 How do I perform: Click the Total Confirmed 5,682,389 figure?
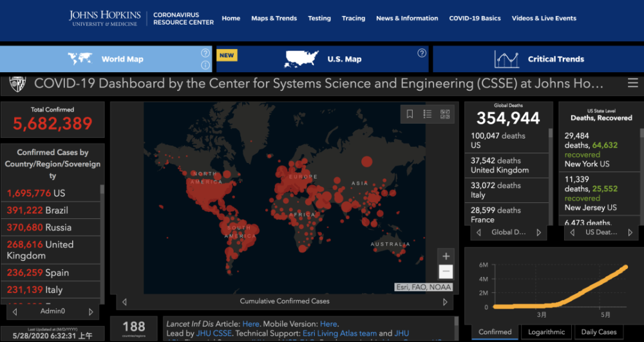pos(53,124)
